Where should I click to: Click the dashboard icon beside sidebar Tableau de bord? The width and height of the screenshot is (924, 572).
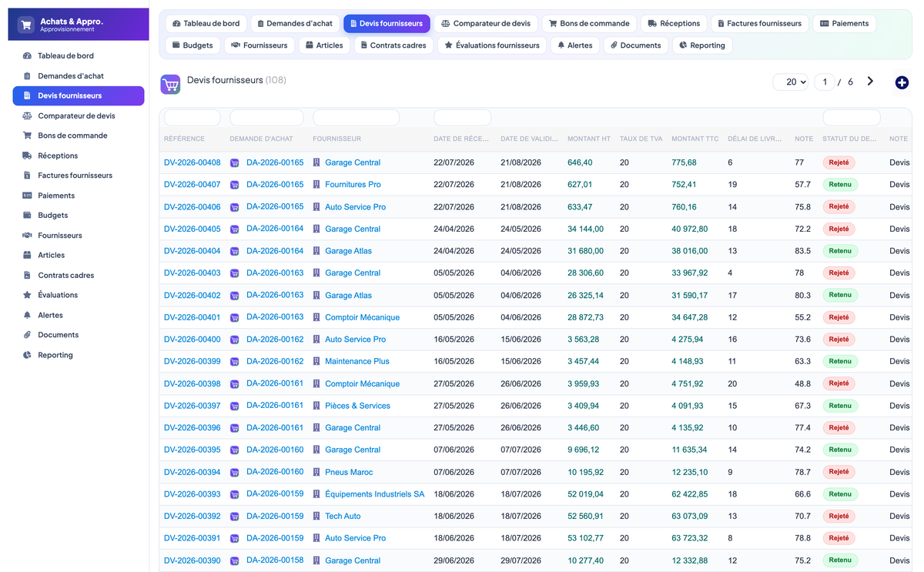click(x=28, y=56)
